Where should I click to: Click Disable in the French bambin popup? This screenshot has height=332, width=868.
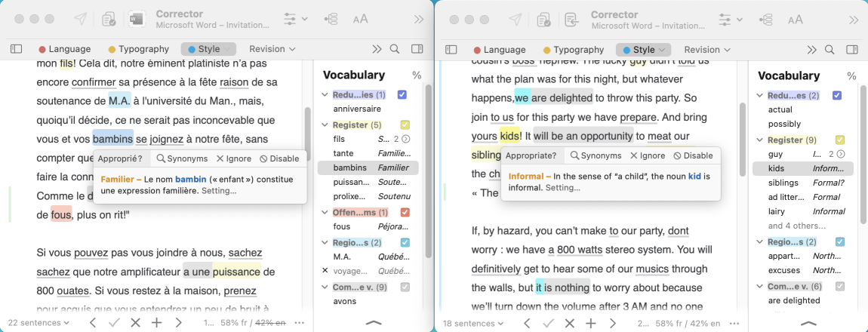(279, 158)
